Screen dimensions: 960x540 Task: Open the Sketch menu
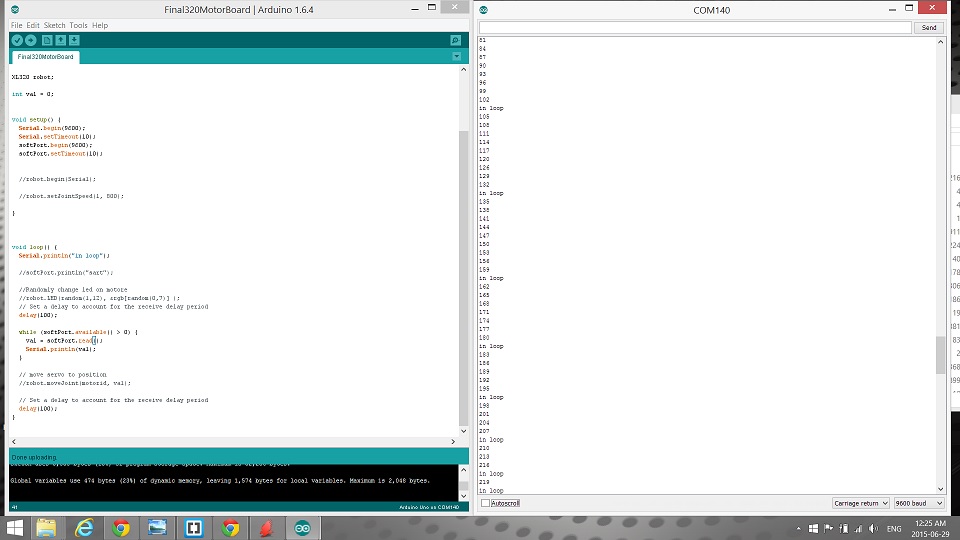54,25
